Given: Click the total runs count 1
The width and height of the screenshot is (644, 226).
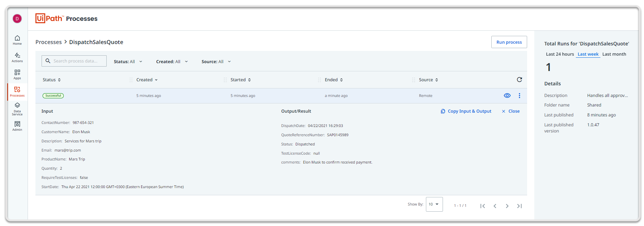Looking at the screenshot, I should 548,67.
